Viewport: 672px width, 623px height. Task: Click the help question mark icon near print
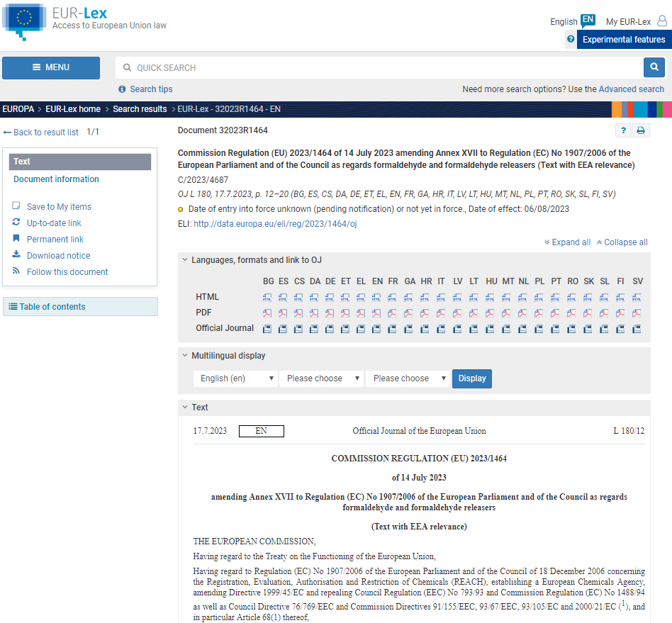click(x=623, y=130)
